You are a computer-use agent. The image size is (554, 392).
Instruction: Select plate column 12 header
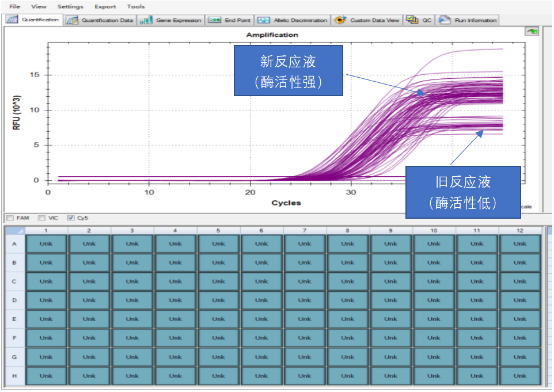pyautogui.click(x=519, y=230)
